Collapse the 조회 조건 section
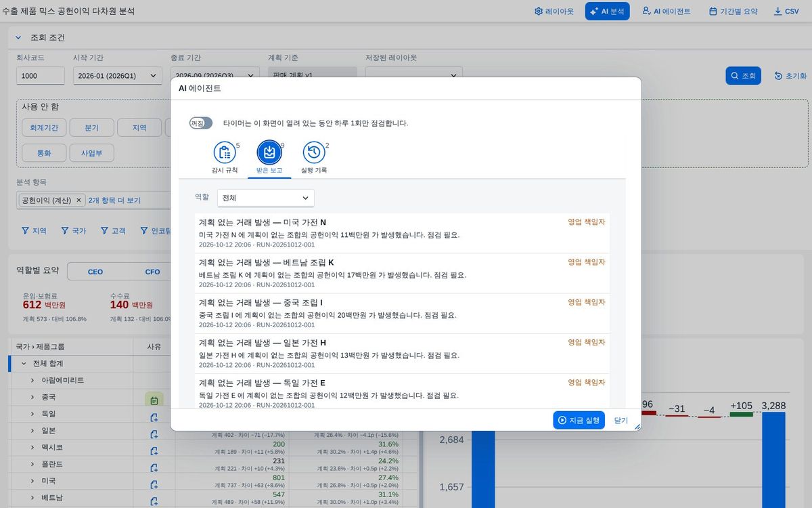812x508 pixels. pyautogui.click(x=18, y=37)
